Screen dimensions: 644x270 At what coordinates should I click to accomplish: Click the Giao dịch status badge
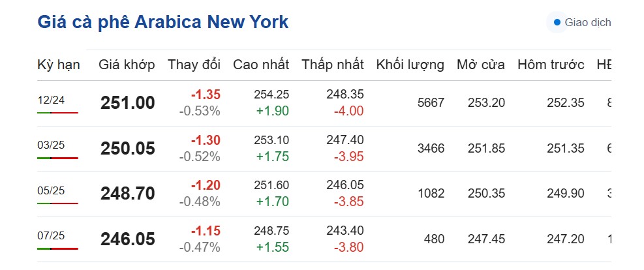[x=581, y=23]
